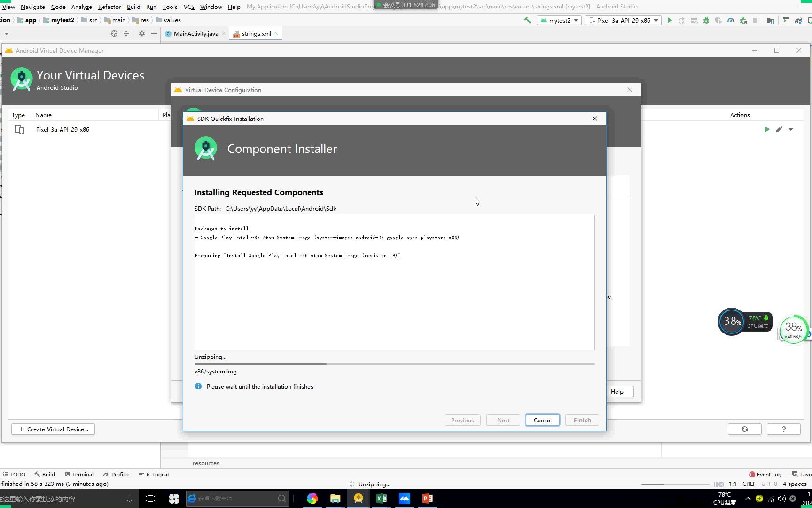This screenshot has width=812, height=508.
Task: Open the 4 spaces indent selector
Action: [795, 484]
